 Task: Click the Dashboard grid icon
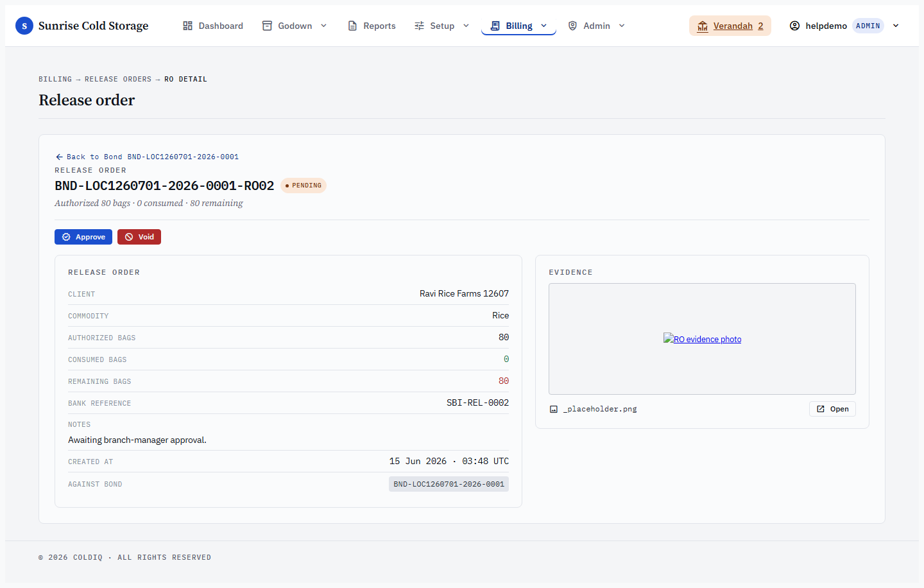tap(187, 26)
